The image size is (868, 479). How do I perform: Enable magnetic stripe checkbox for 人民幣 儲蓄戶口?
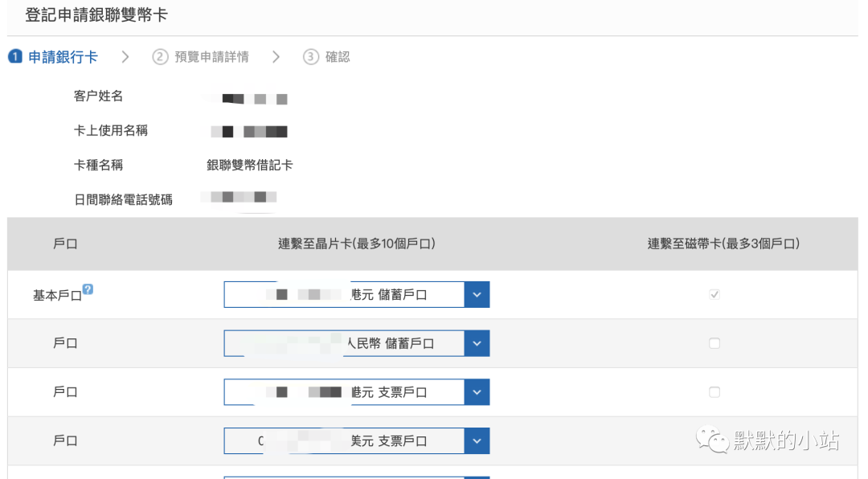tap(714, 343)
